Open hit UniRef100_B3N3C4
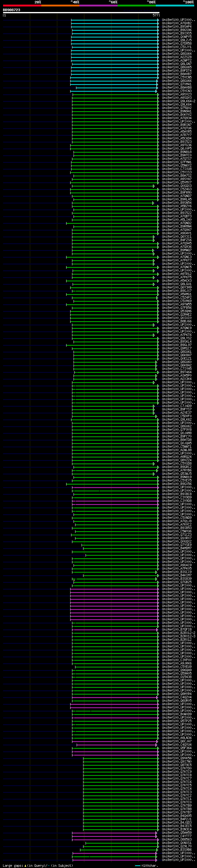 coord(177,829)
